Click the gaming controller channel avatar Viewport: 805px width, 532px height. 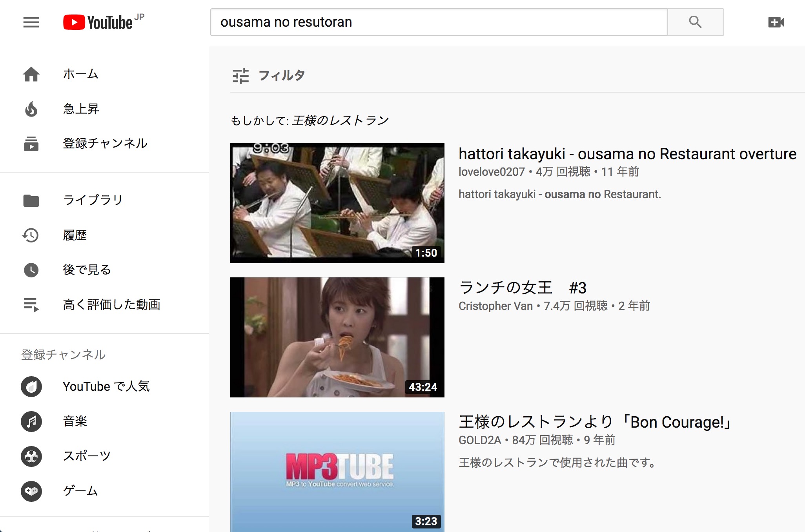coord(31,491)
